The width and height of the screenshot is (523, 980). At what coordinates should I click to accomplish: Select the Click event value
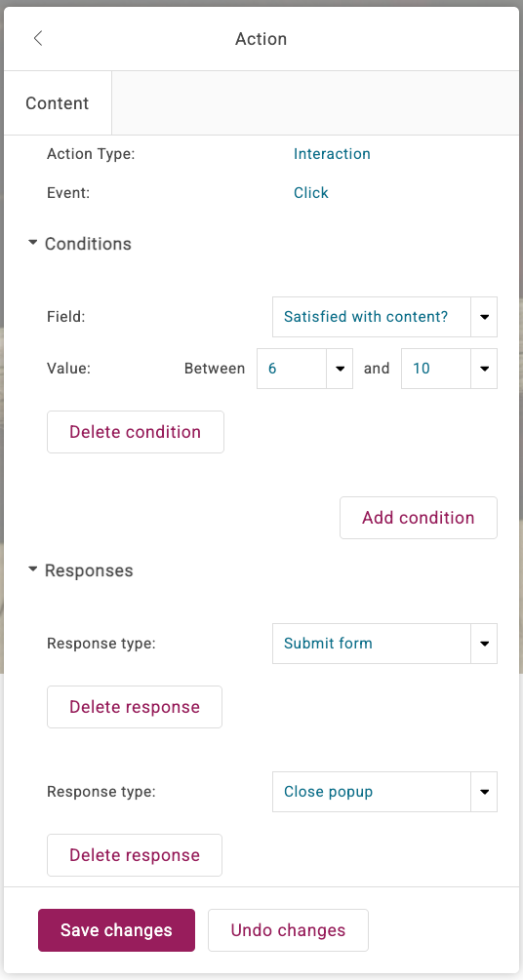click(311, 192)
